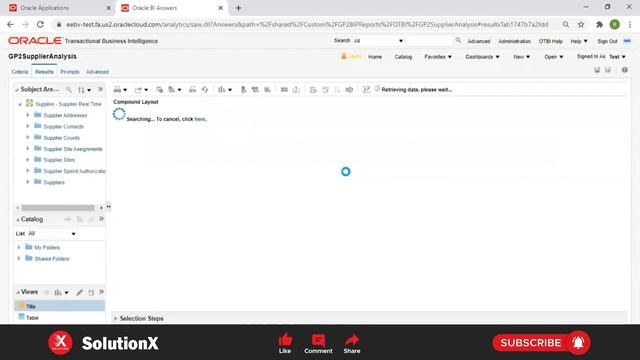Open the sort dropdown in Subject Areas pane
This screenshot has width=640, height=360.
click(89, 90)
